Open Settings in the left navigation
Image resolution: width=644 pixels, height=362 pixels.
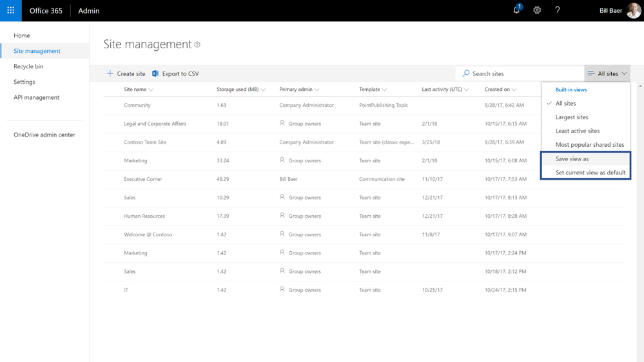pyautogui.click(x=24, y=82)
